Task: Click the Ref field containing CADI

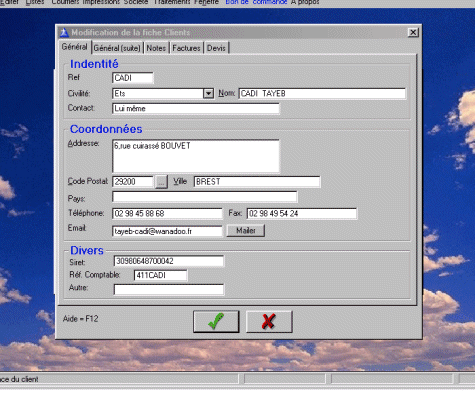Action: point(133,78)
